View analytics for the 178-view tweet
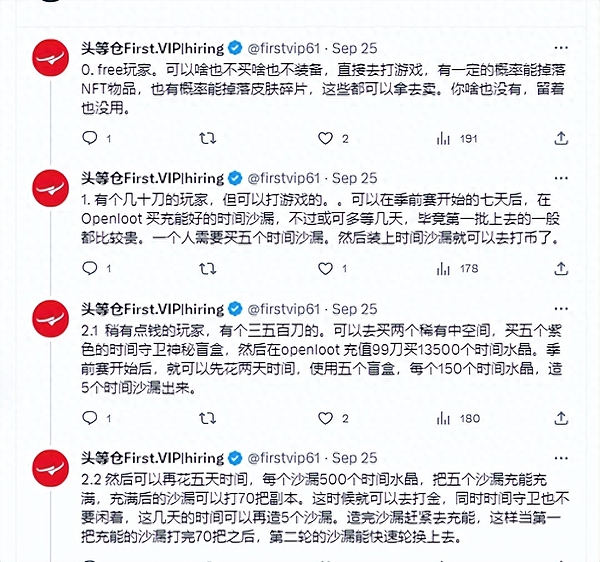 point(443,268)
